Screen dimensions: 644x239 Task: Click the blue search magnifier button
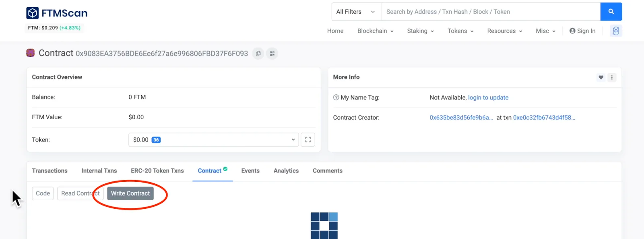(x=611, y=12)
